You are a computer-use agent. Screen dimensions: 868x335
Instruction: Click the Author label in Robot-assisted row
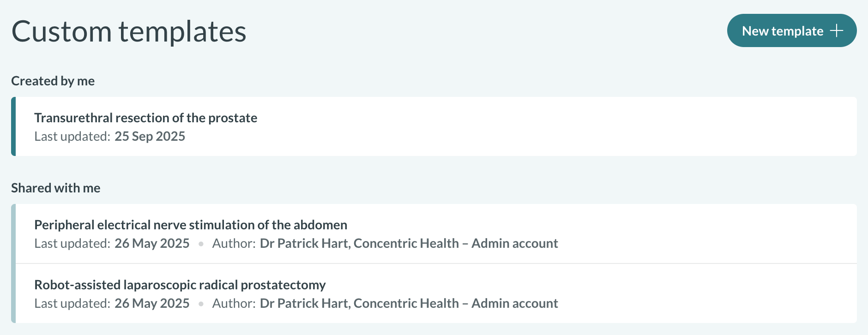tap(234, 304)
